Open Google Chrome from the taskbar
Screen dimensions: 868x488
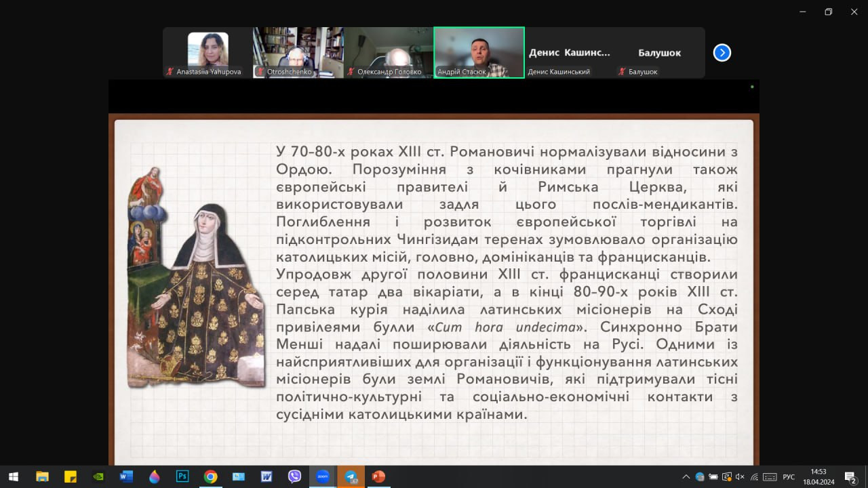pyautogui.click(x=210, y=476)
